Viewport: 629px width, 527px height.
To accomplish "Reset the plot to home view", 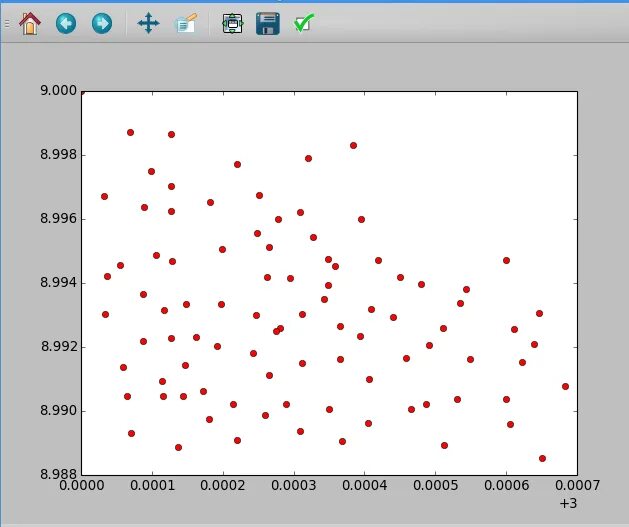I will 30,23.
